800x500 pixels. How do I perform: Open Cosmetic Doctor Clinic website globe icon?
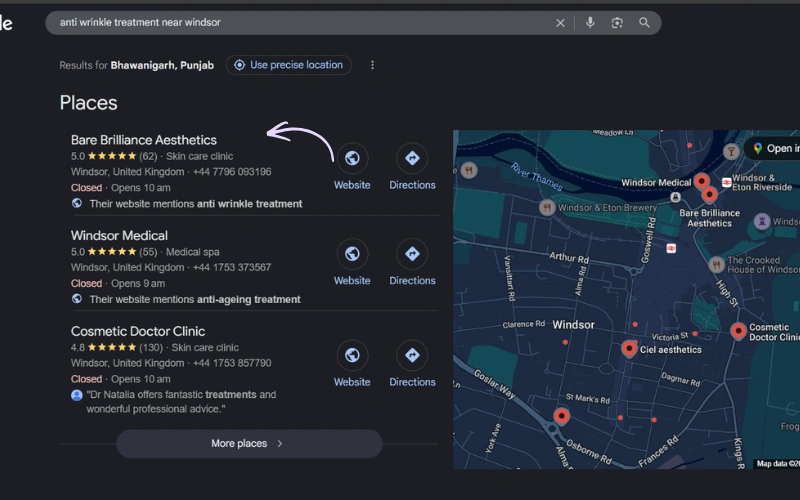point(352,355)
